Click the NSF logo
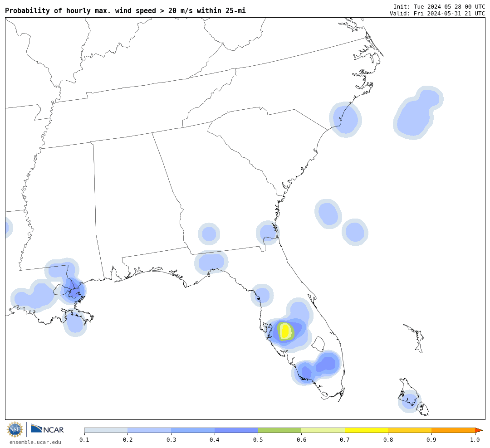This screenshot has width=490, height=448. (x=15, y=429)
